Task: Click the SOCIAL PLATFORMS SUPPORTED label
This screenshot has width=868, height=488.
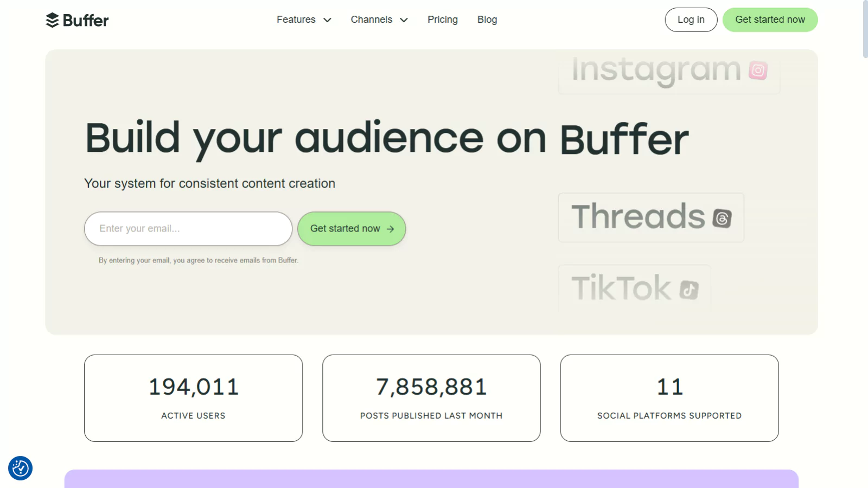Action: tap(669, 416)
